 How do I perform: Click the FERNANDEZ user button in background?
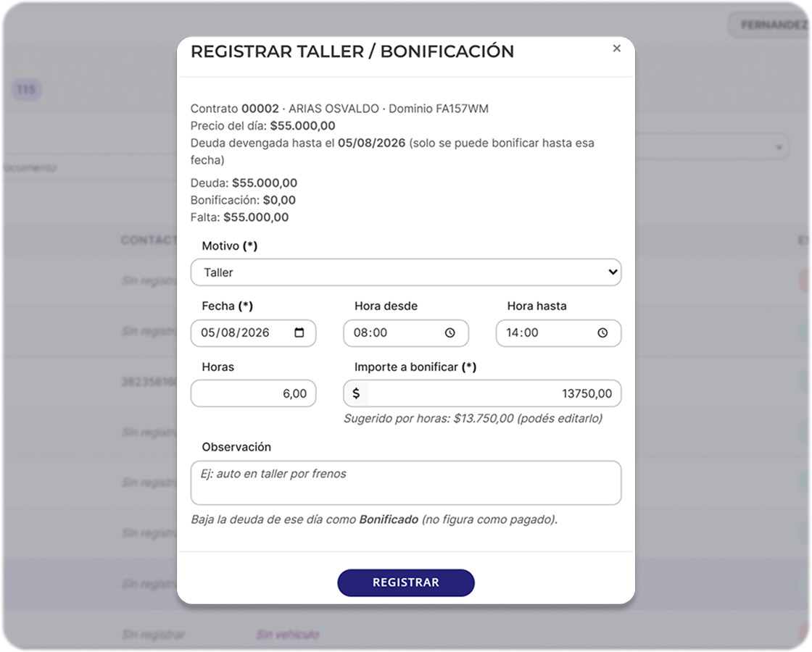[x=770, y=25]
